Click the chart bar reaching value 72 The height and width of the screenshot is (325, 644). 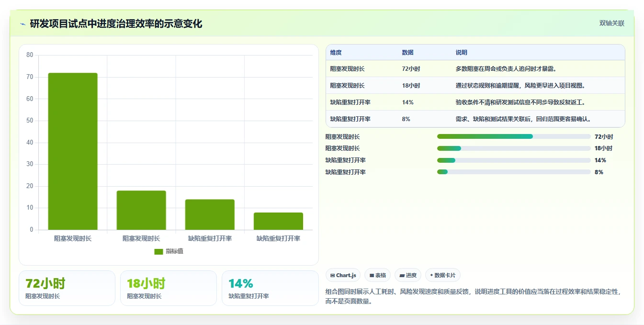pos(73,151)
